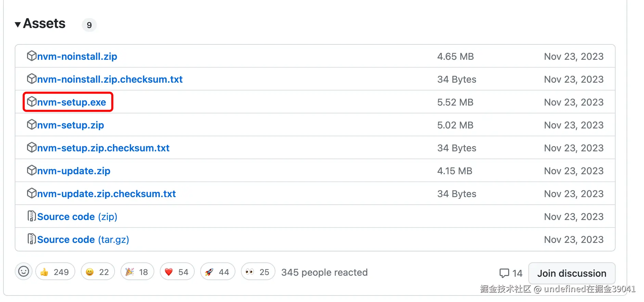Toggle the party popper reaction (18)
644x302 pixels.
[137, 272]
